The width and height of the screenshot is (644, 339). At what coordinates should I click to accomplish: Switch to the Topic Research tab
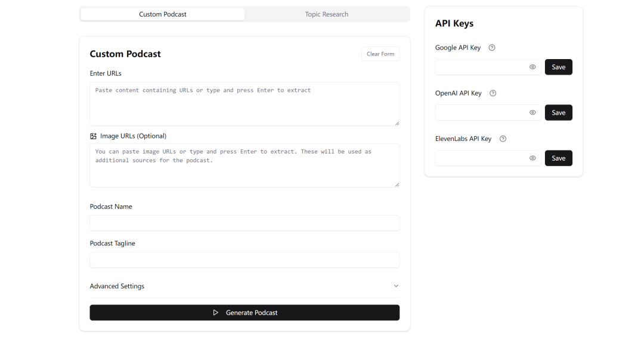(x=327, y=14)
